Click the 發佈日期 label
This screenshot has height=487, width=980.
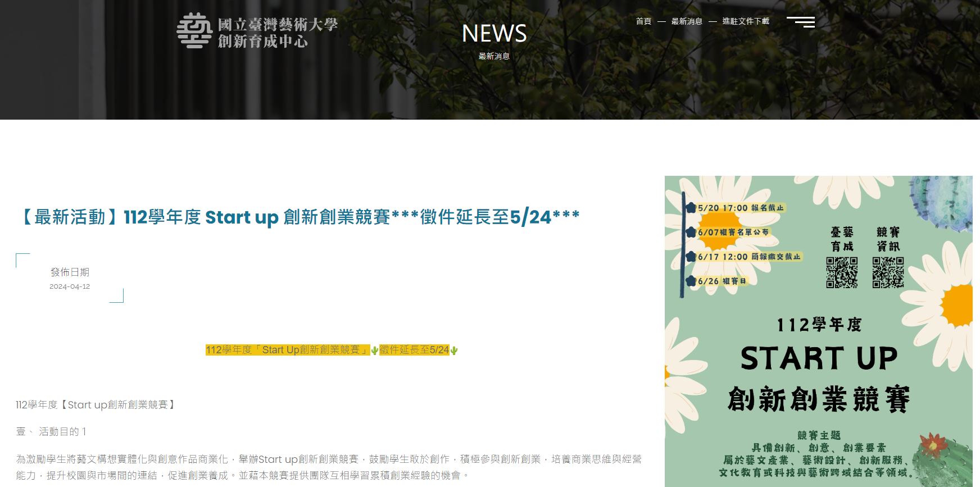[70, 272]
